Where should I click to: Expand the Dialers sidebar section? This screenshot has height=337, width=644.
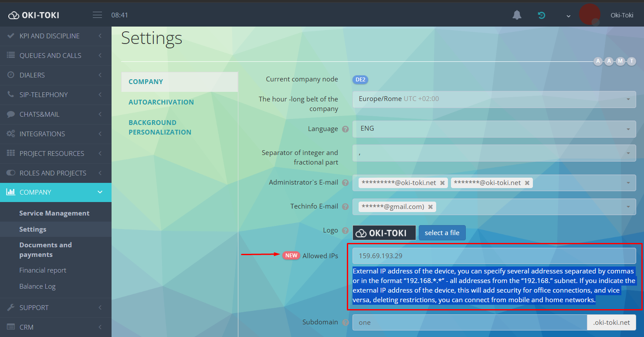[x=56, y=75]
